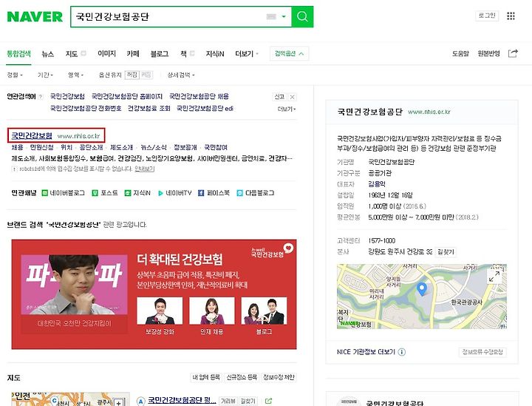The height and width of the screenshot is (406, 532).
Task: Open the Naver apps grid icon
Action: 511,16
